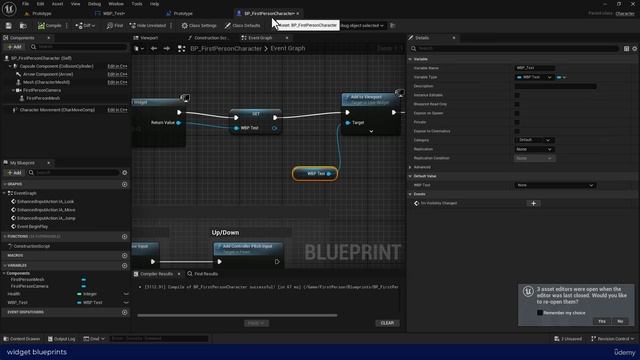Viewport: 640px width, 360px height.
Task: Click the Details panel property matrix icon
Action: tap(627, 49)
